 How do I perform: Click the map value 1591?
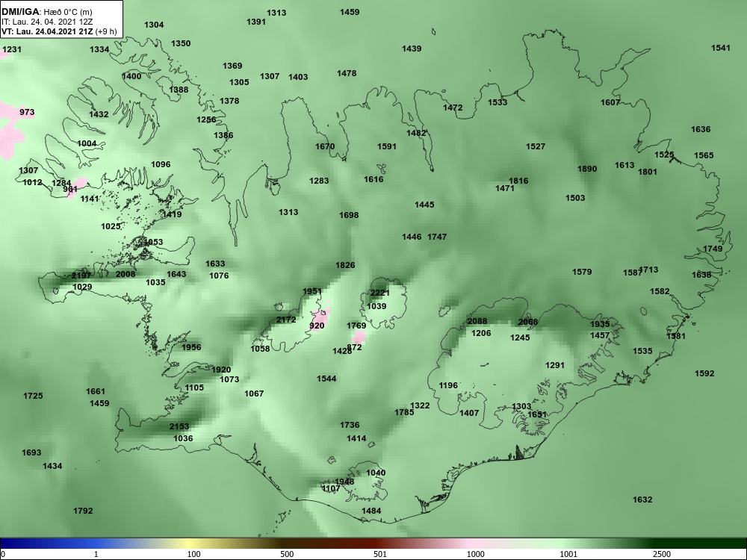(x=386, y=146)
